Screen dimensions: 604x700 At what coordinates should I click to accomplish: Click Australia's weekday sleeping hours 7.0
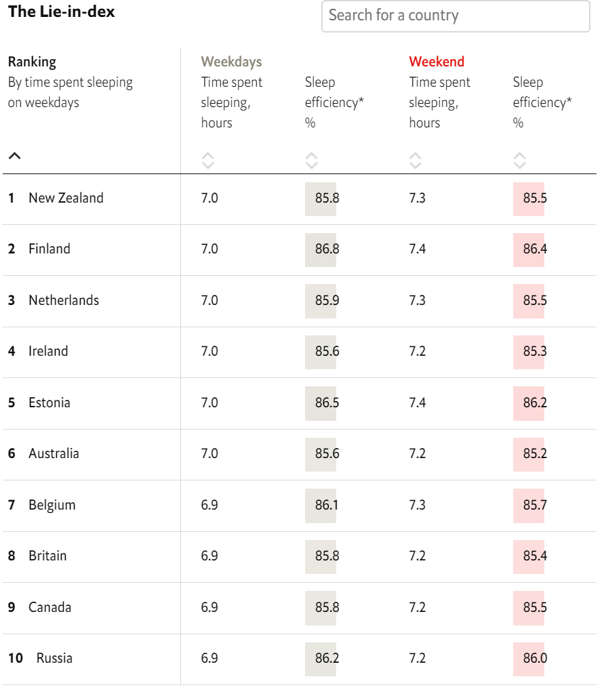coord(209,453)
